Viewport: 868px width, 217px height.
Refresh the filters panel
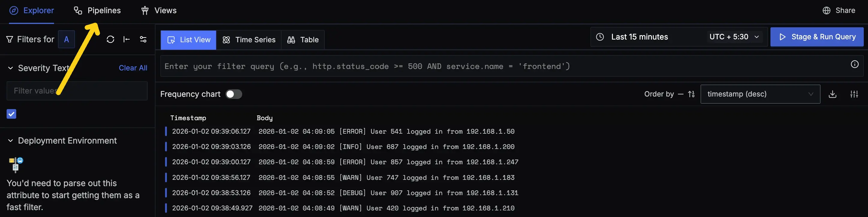tap(110, 39)
